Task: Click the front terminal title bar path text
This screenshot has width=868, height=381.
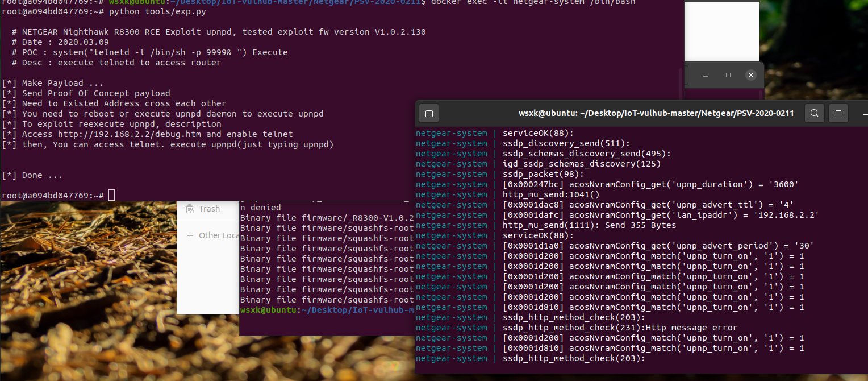Action: [656, 113]
